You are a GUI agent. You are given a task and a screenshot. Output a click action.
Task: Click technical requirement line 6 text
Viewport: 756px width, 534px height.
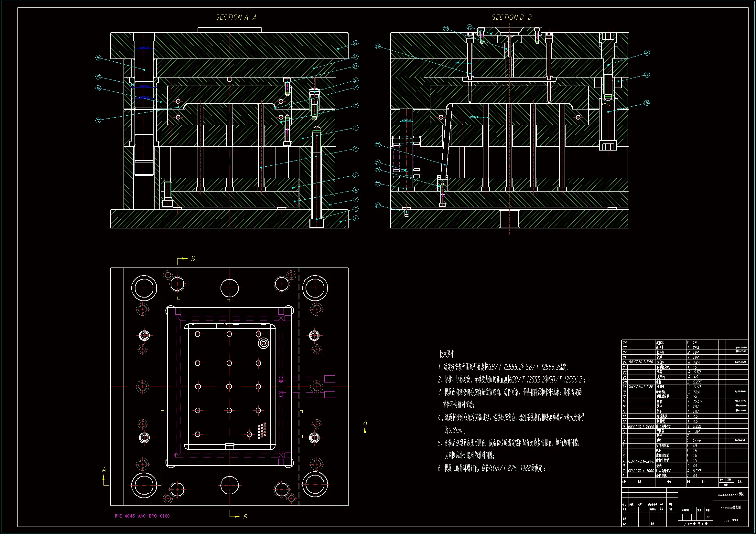(491, 468)
